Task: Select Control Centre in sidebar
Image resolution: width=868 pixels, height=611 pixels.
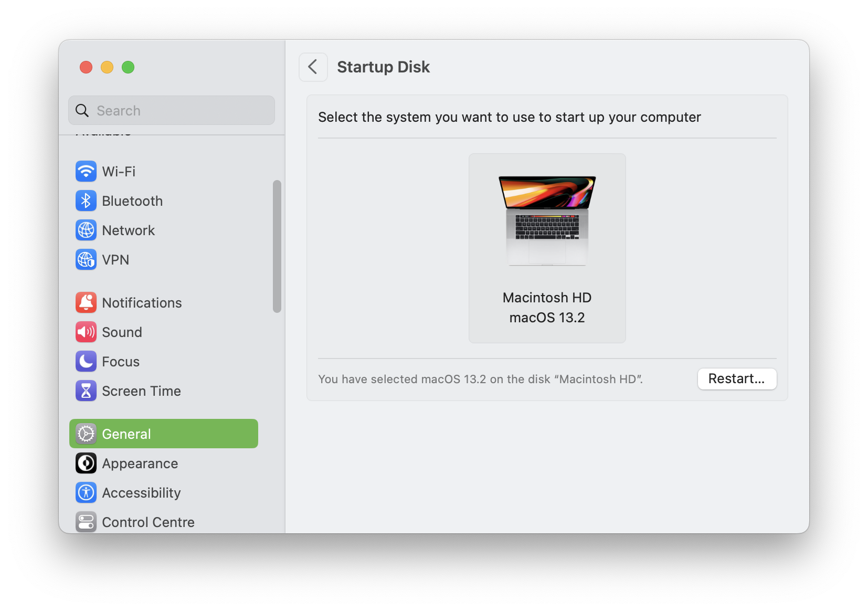Action: pyautogui.click(x=148, y=522)
